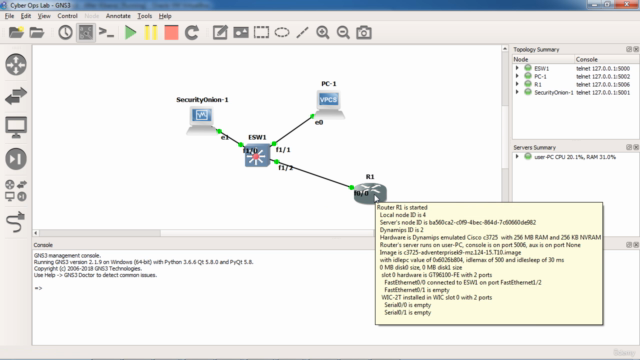This screenshot has height=360, width=640.
Task: Click the canvas scroll-left arrow
Action: click(36, 233)
